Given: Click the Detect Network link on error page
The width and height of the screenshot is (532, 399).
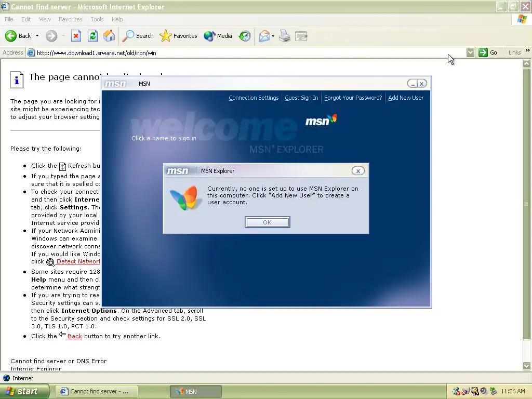Looking at the screenshot, I should [x=78, y=261].
